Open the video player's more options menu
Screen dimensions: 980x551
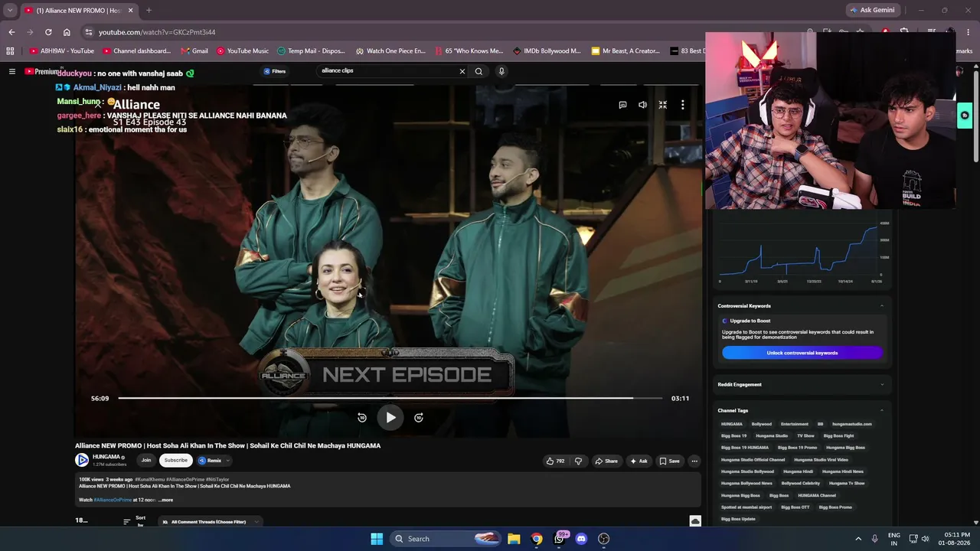click(682, 105)
